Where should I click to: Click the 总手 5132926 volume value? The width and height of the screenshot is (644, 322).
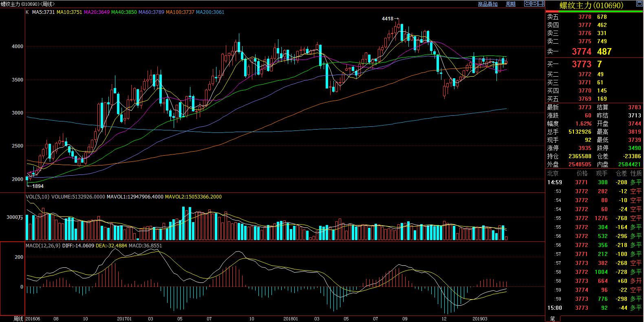pyautogui.click(x=580, y=132)
